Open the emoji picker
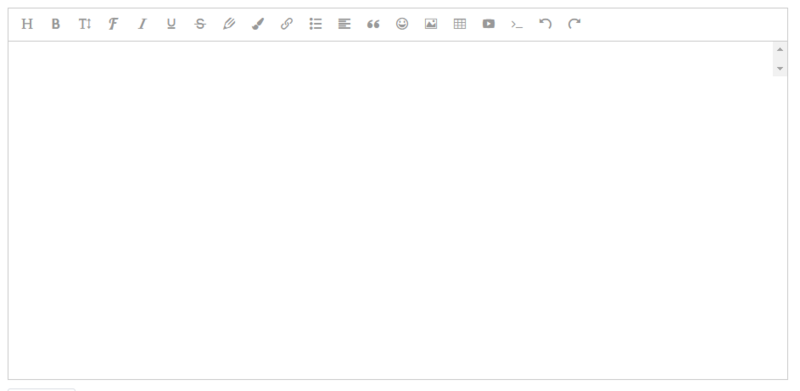 point(402,24)
